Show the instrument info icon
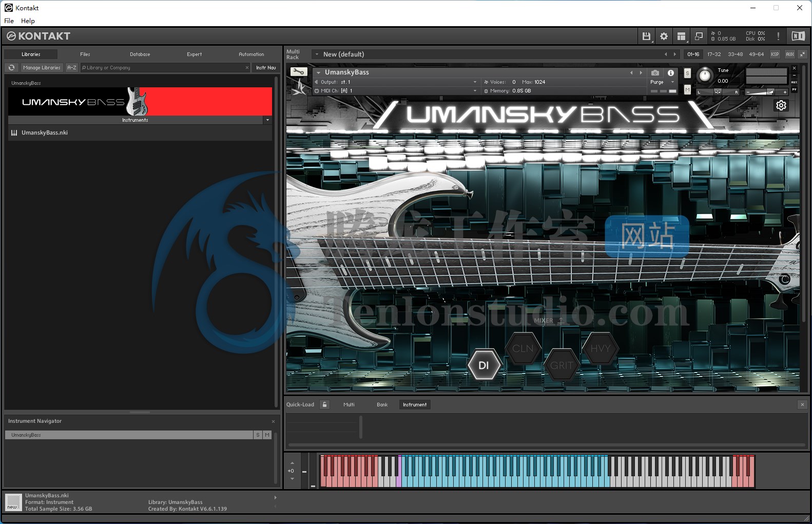 tap(670, 73)
